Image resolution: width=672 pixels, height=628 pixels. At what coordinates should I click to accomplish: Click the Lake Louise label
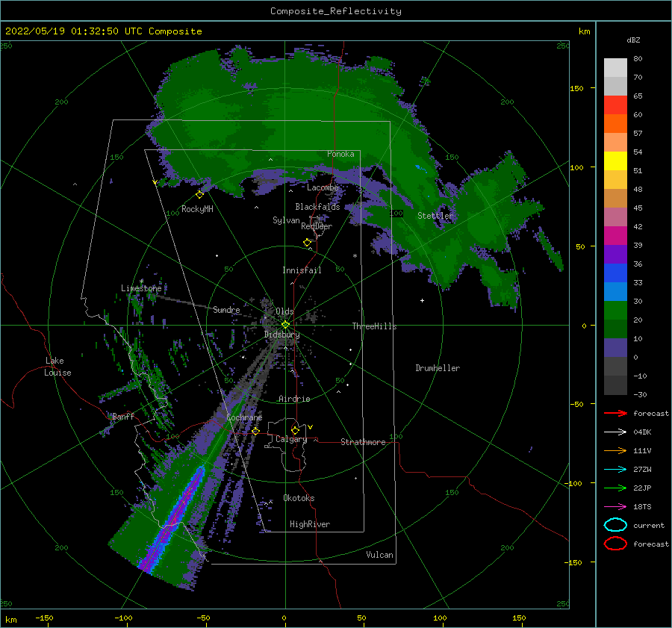coord(57,367)
